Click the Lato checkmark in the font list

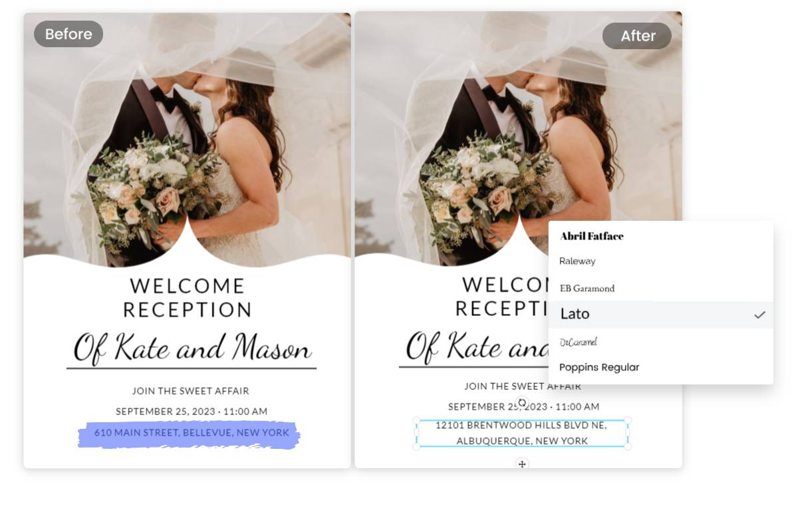(x=759, y=314)
